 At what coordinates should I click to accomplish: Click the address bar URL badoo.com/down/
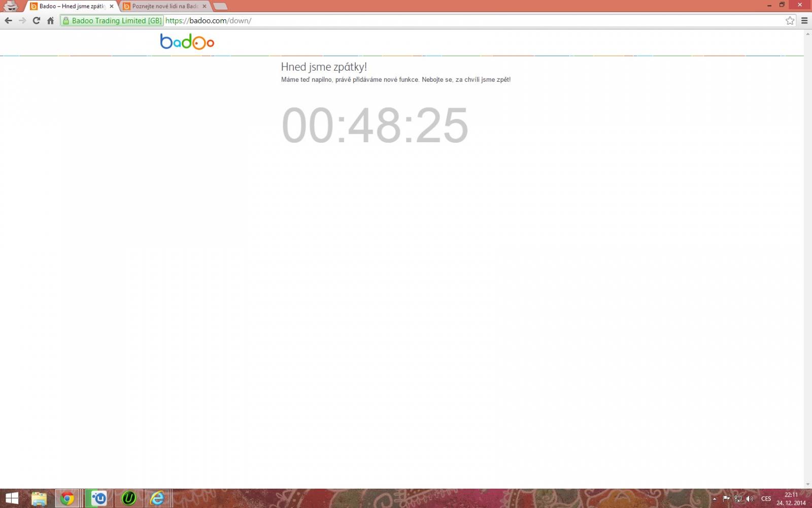[208, 21]
